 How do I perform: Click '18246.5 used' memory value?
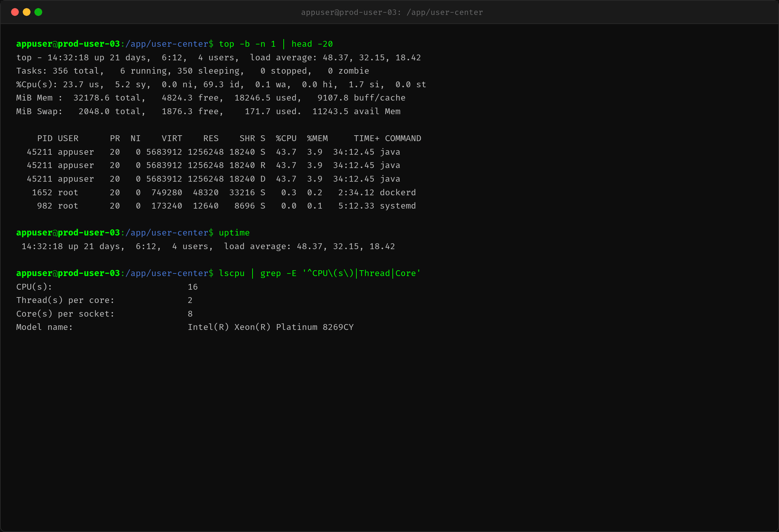coord(266,98)
